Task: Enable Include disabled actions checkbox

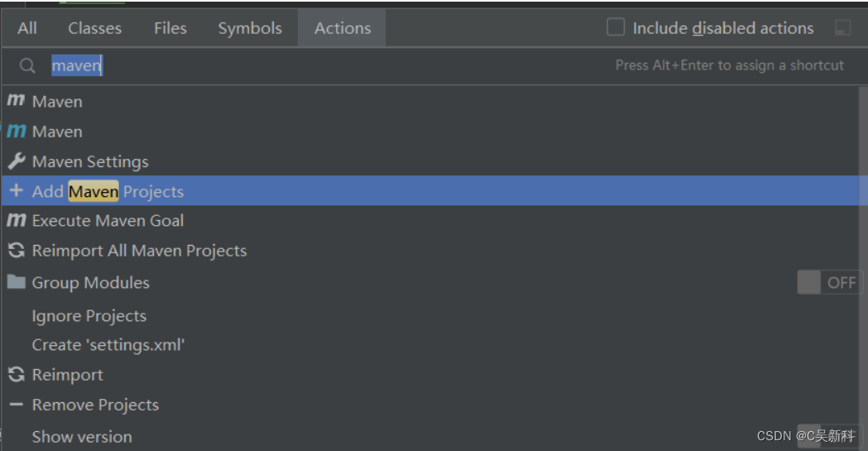Action: [x=616, y=27]
